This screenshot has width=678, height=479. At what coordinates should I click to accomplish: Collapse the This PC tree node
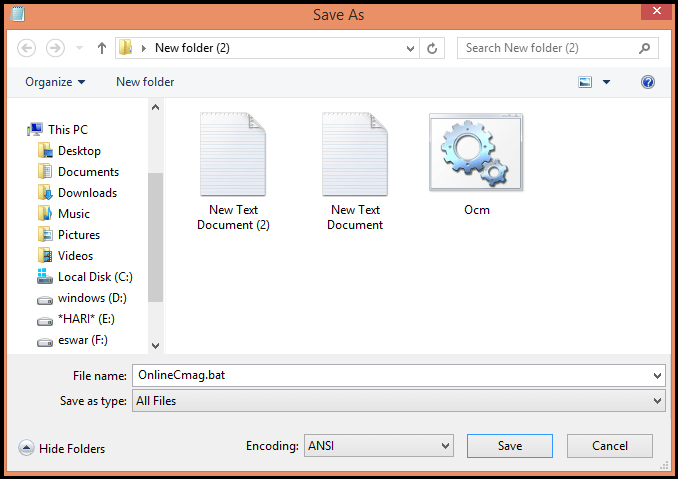(x=24, y=129)
